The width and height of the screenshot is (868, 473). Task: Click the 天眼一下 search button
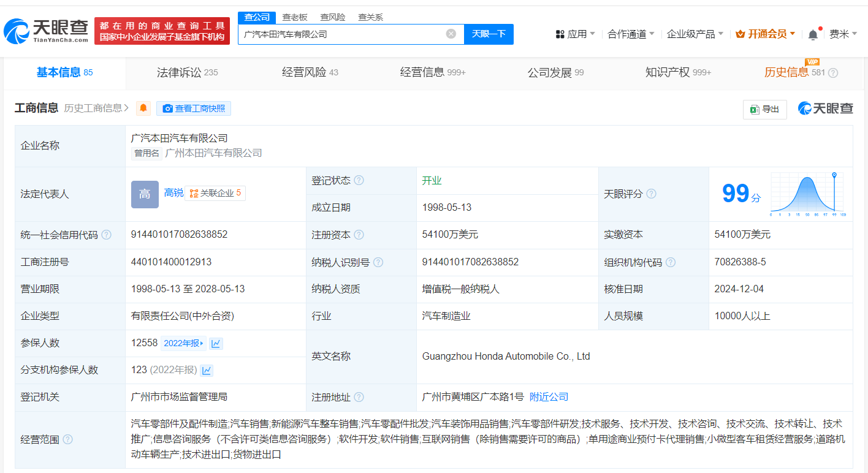click(x=489, y=34)
